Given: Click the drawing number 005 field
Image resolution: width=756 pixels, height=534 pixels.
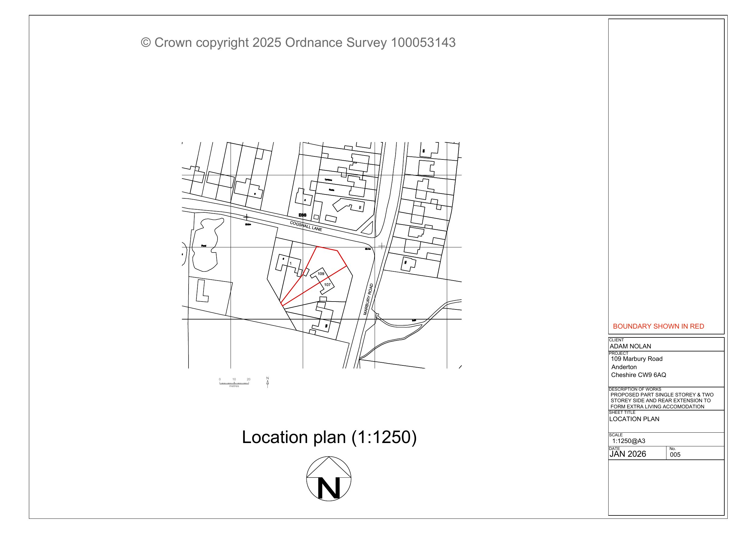Looking at the screenshot, I should (675, 455).
